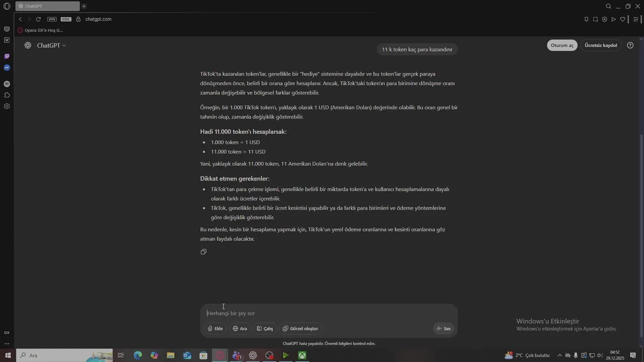Click the Çalış button
The image size is (644, 362).
[265, 329]
